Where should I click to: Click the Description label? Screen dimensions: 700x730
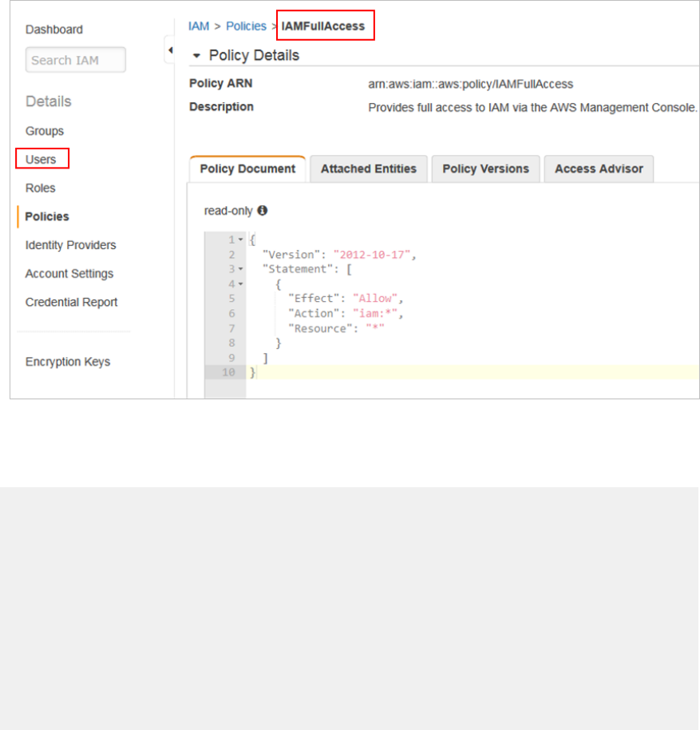coord(221,106)
